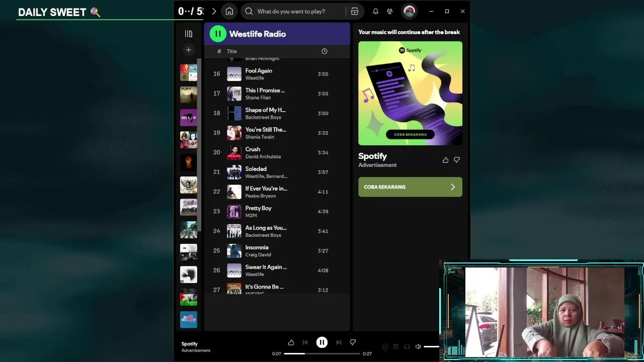Click Spotify title in bottom bar

click(x=190, y=344)
